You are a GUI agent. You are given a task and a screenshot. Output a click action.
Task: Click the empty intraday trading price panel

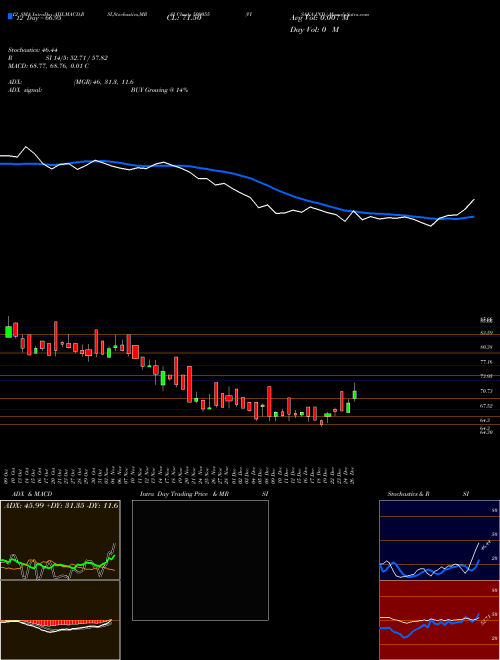(200, 560)
